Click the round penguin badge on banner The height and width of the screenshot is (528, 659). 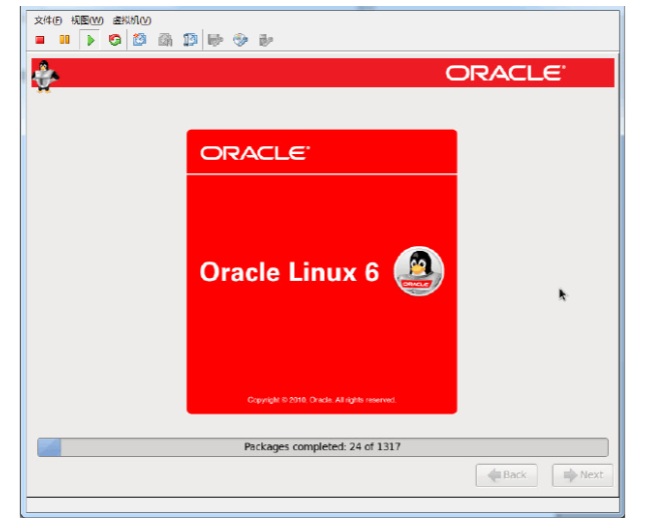pyautogui.click(x=418, y=270)
